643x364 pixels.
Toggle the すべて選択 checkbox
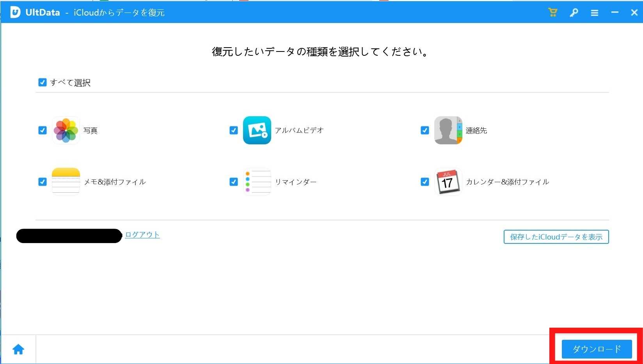pyautogui.click(x=43, y=82)
